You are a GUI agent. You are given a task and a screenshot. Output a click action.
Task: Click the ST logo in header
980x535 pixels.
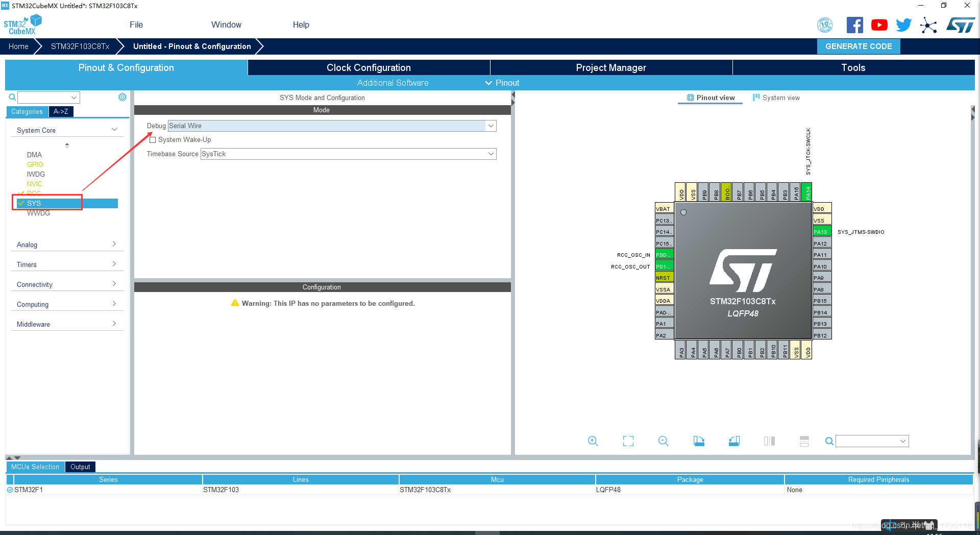pos(960,25)
